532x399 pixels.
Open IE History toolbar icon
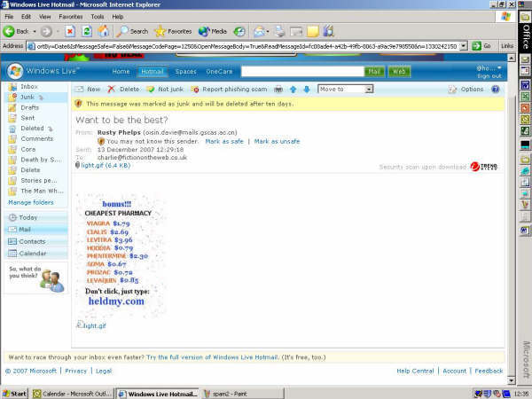239,32
